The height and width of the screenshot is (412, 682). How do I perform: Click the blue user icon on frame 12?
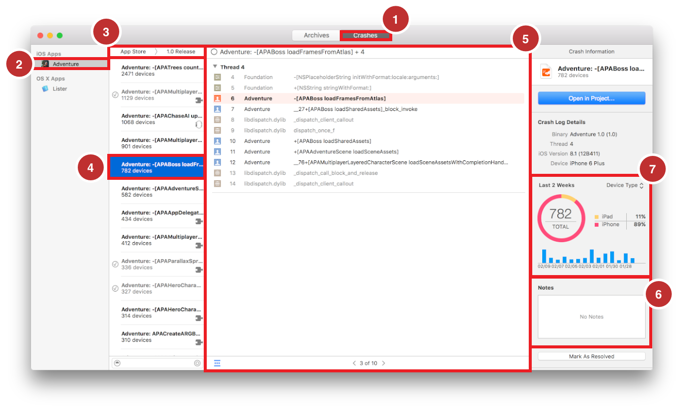(217, 162)
